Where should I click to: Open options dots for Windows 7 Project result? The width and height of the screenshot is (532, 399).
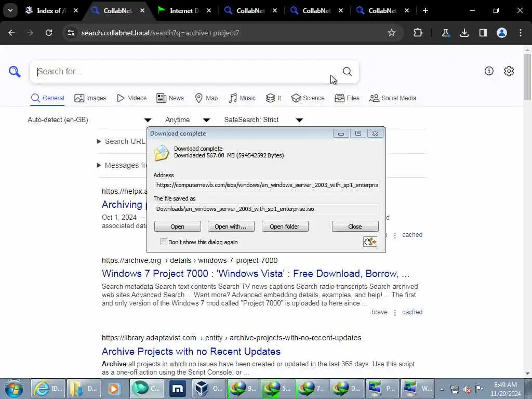tap(395, 312)
